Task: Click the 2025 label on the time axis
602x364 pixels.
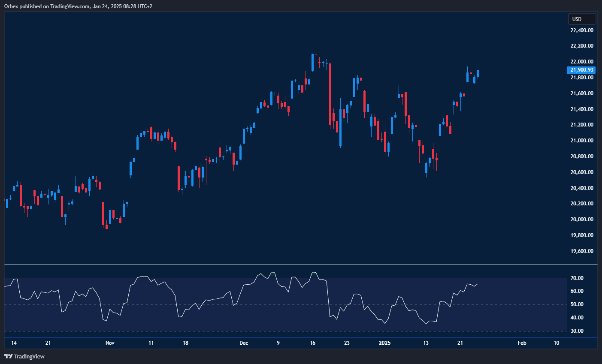Action: click(384, 343)
